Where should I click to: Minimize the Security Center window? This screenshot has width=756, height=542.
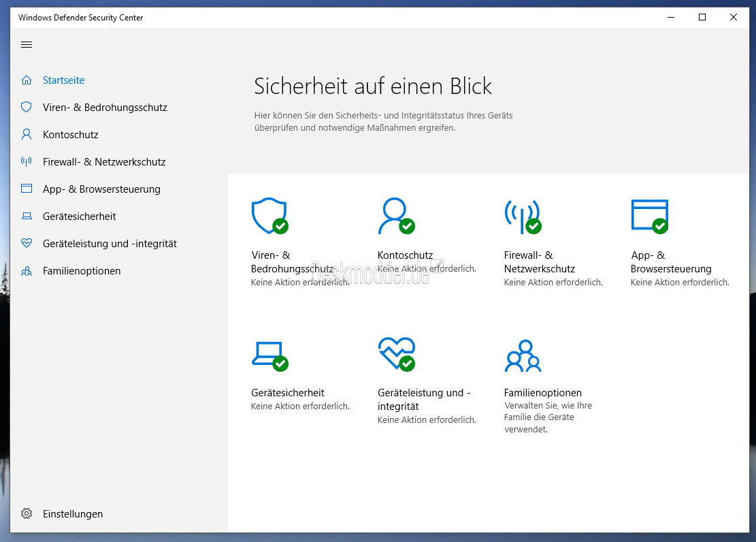tap(671, 18)
